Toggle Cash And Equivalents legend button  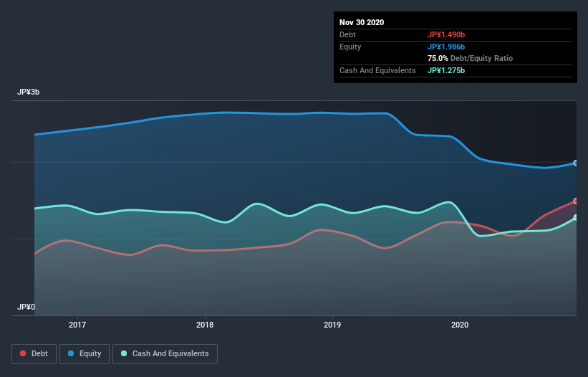click(165, 354)
